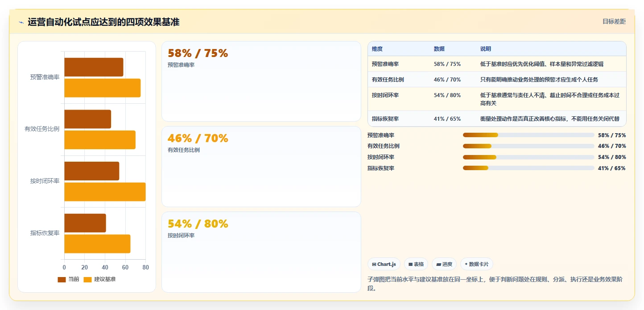Click the 按时闭环率 progress bar label
This screenshot has width=644, height=310.
point(381,157)
